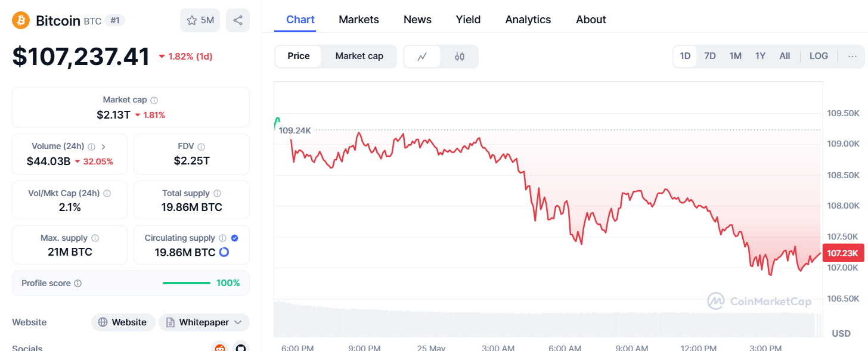Open the Markets tab

click(359, 20)
